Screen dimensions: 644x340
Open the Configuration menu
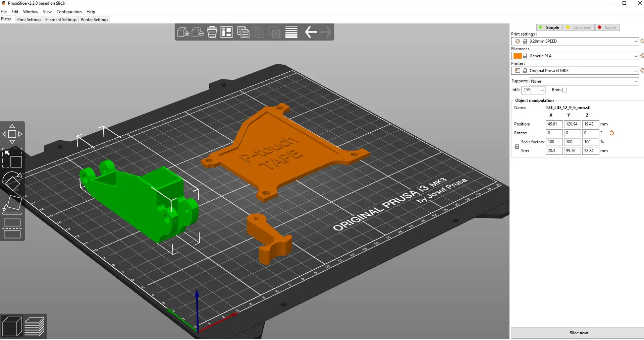(x=69, y=12)
